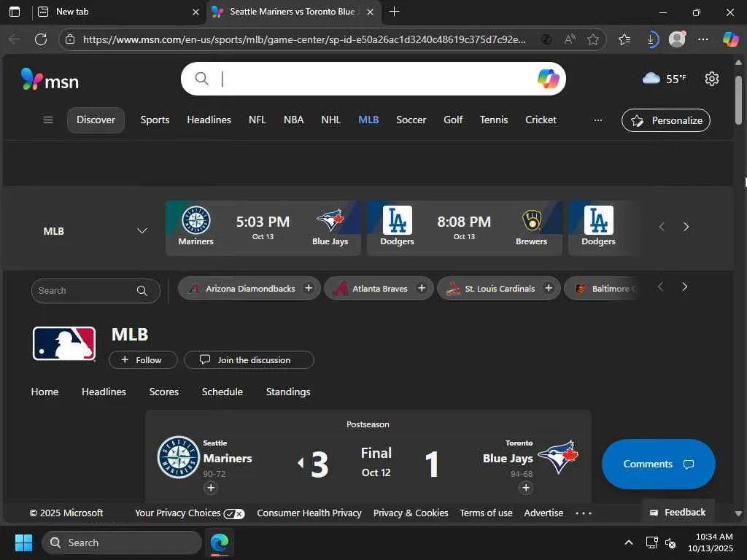Open the Windows Start menu

tap(23, 542)
